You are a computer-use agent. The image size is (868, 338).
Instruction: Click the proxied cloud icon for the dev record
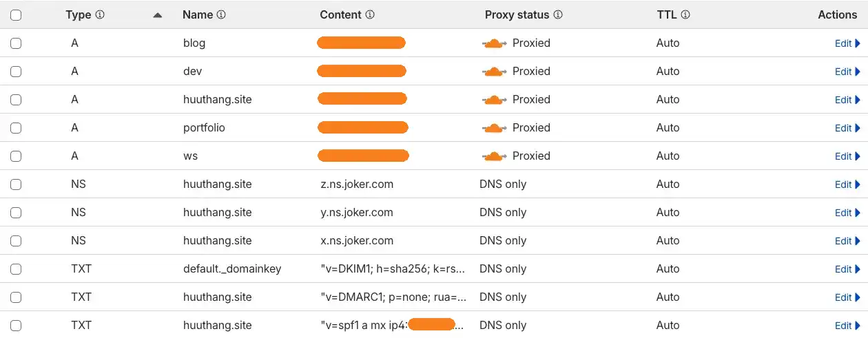495,72
